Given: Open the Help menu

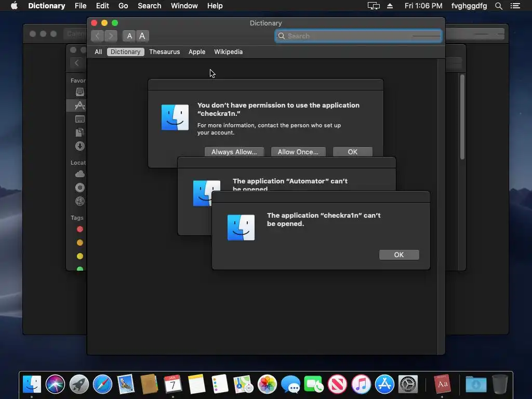Looking at the screenshot, I should (x=215, y=6).
